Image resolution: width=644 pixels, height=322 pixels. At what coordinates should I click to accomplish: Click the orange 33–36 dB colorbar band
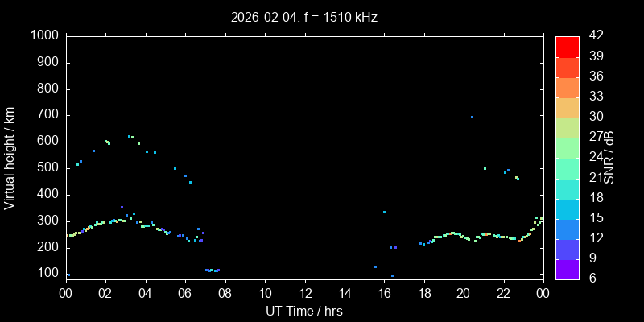coord(567,87)
